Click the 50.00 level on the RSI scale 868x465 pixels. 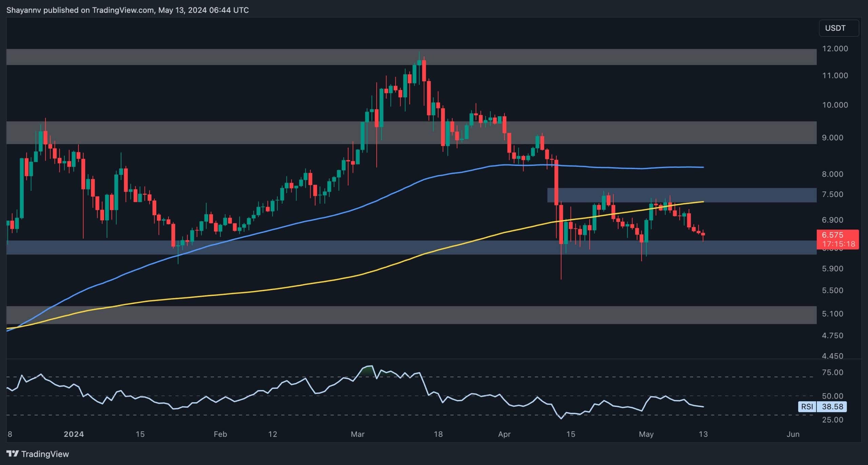(832, 396)
